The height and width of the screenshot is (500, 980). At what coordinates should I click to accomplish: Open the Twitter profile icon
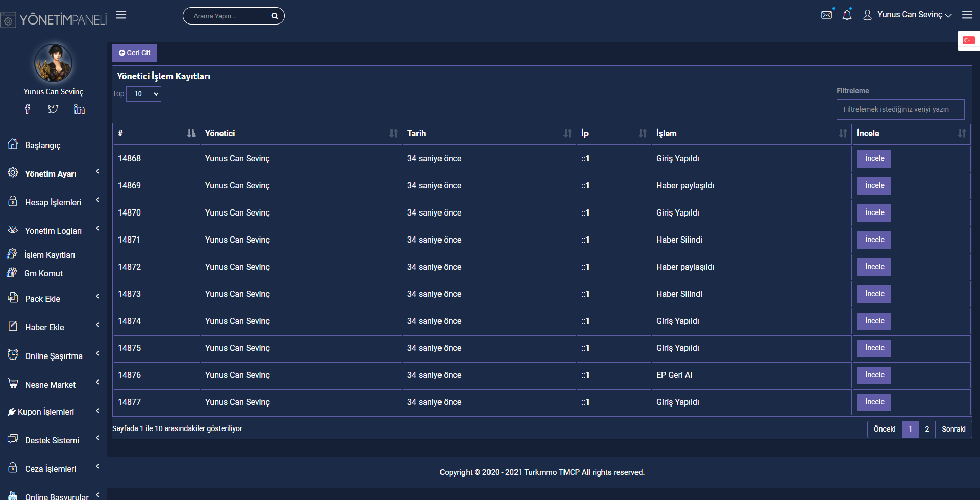point(53,109)
